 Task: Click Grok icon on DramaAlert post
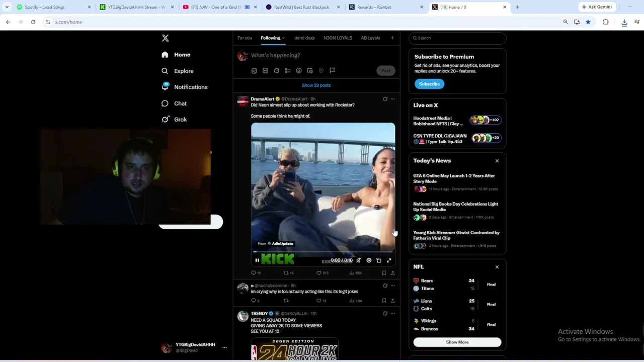pyautogui.click(x=385, y=99)
